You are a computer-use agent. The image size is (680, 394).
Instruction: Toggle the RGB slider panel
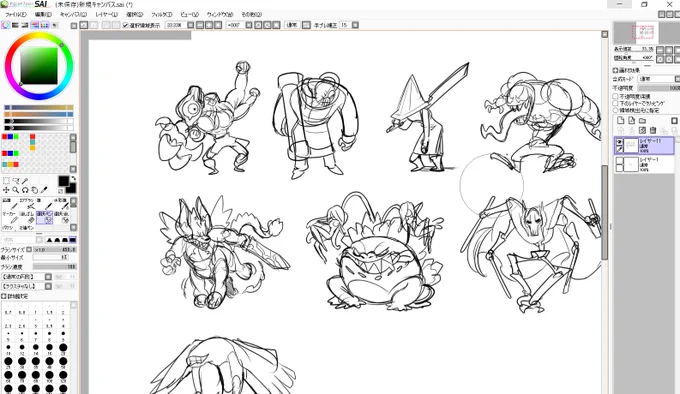pyautogui.click(x=15, y=25)
